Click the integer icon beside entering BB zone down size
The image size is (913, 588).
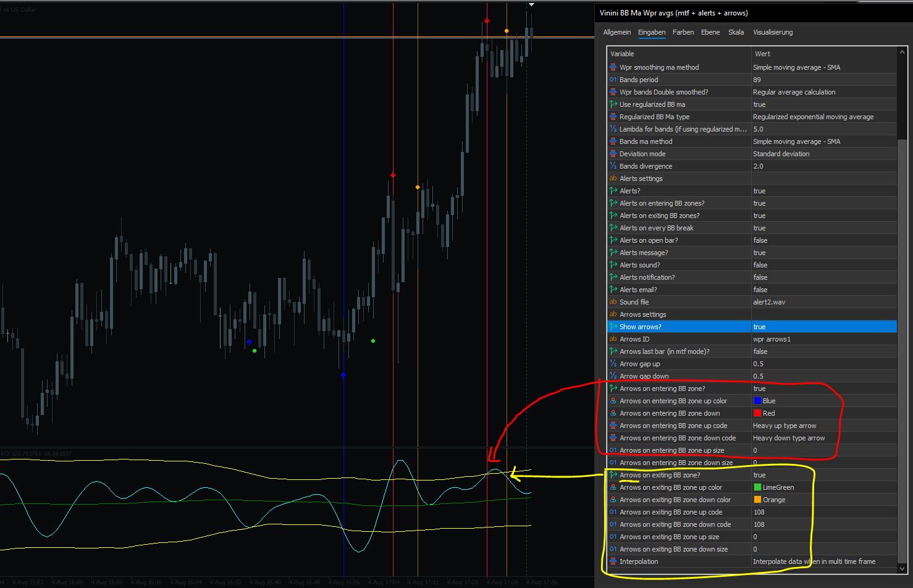coord(613,463)
